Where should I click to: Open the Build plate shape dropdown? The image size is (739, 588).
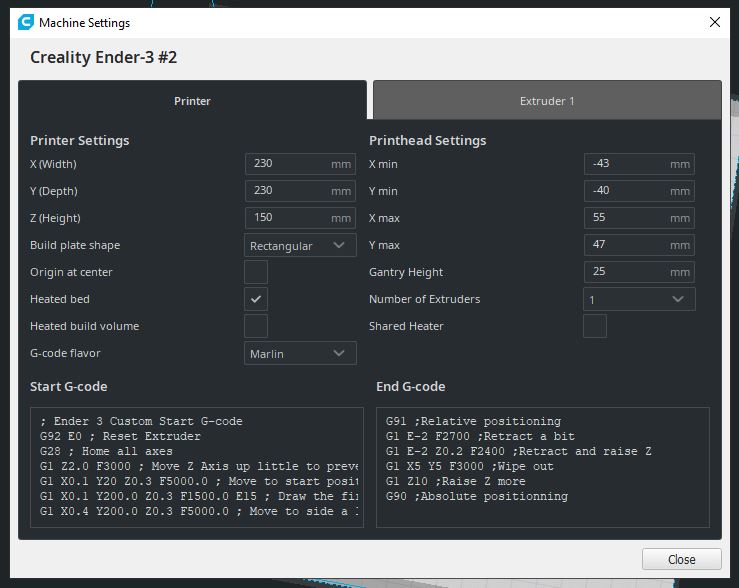[300, 245]
